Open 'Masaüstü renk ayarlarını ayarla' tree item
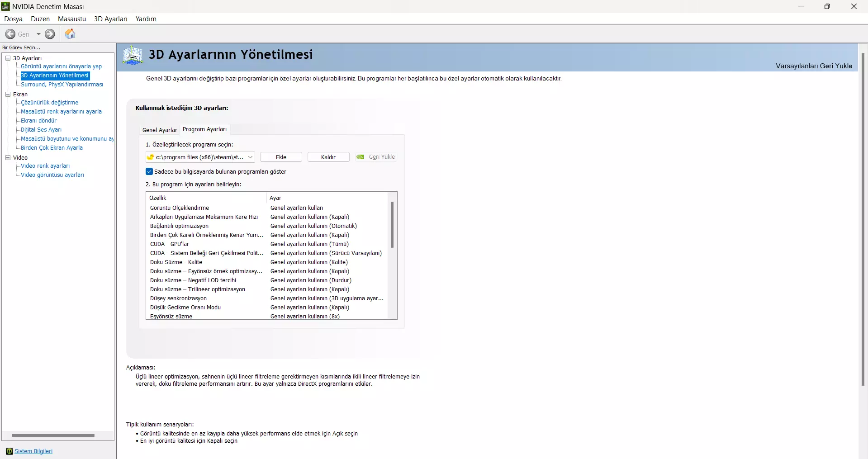This screenshot has height=459, width=868. 61,112
